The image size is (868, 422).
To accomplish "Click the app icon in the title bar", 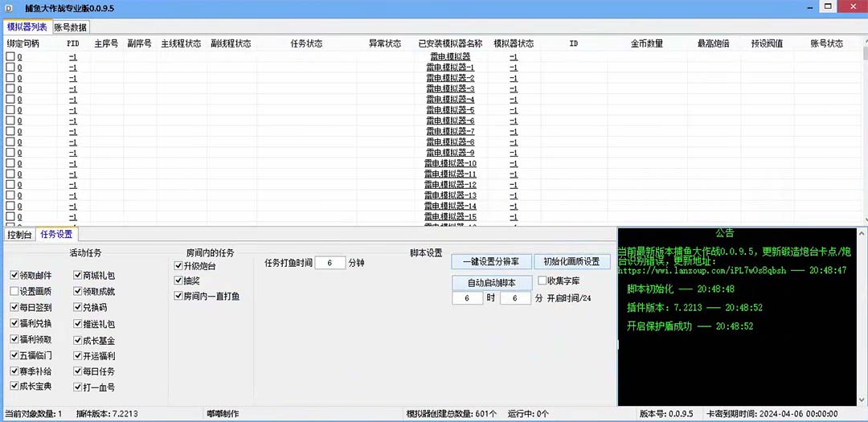I will [9, 7].
